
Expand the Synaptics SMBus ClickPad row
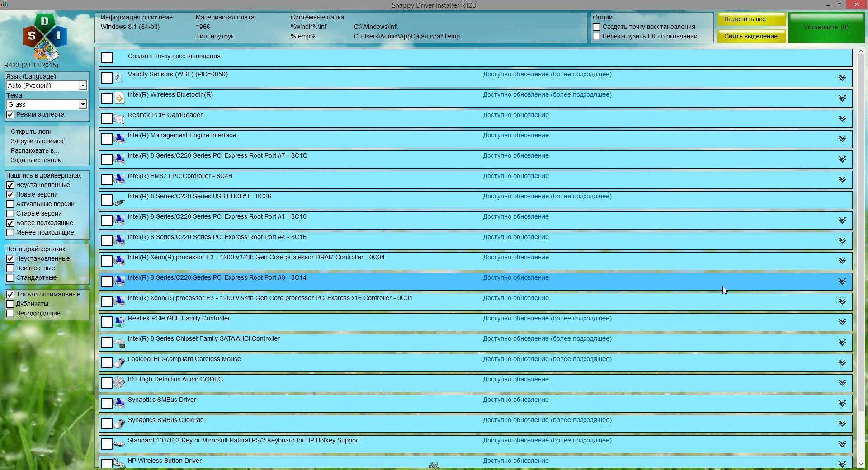(x=842, y=423)
